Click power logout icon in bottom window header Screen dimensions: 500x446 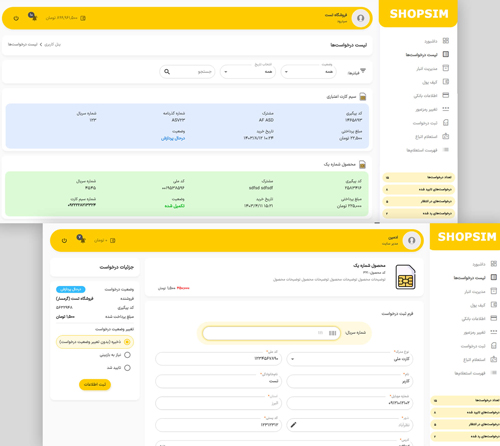click(x=64, y=240)
